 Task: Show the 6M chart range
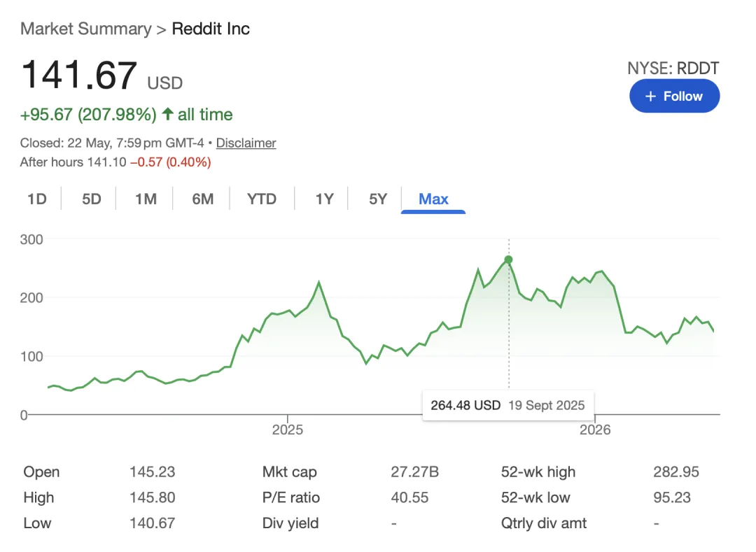(202, 199)
